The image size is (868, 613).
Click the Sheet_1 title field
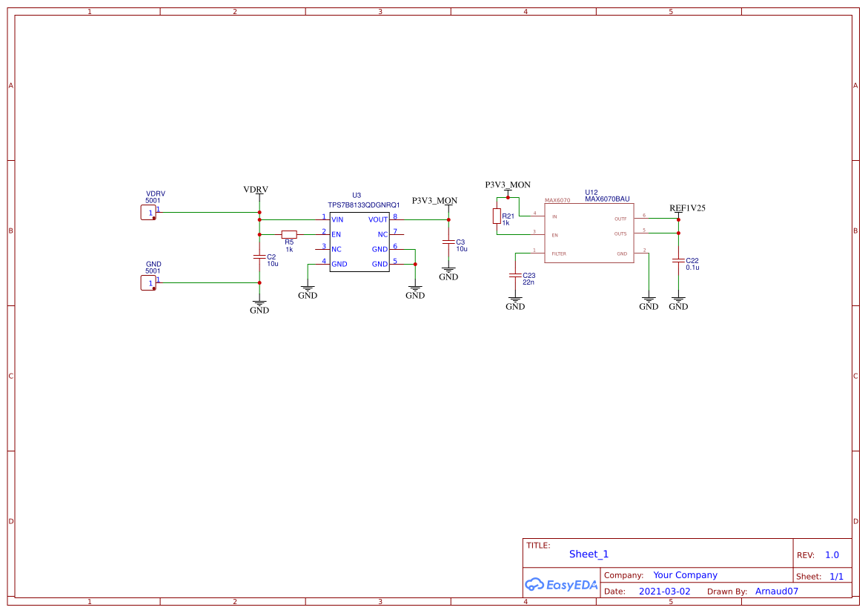(x=589, y=554)
